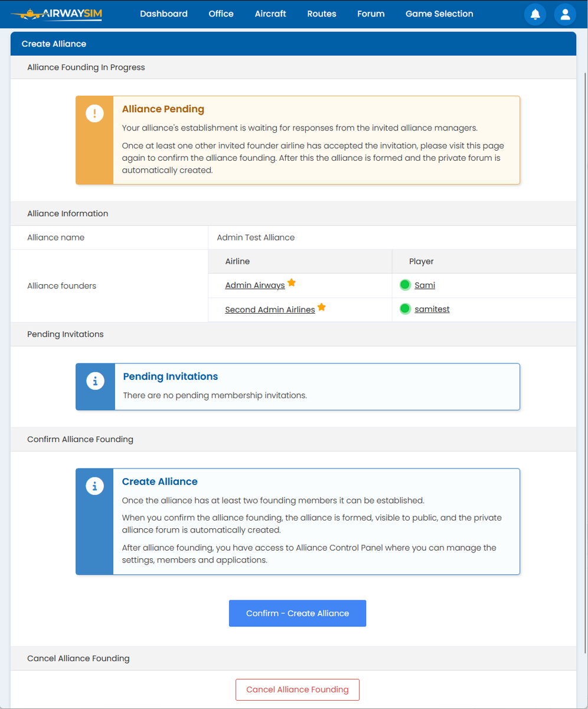Click the 'Alliance founders' row label
588x709 pixels.
61,286
